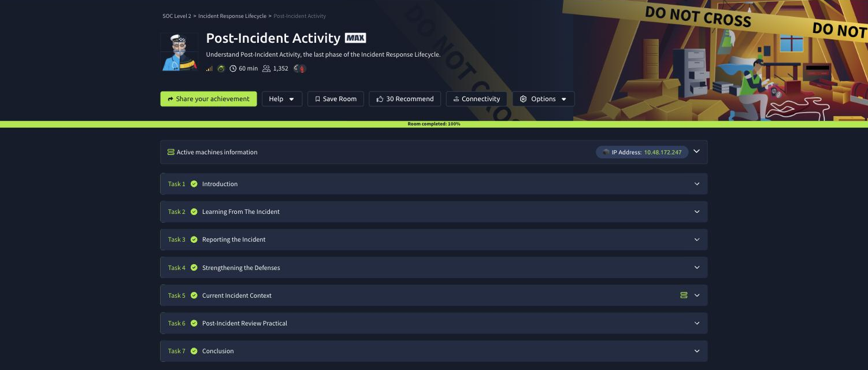Expand Task 4 Strengthening the Defenses chevron
The width and height of the screenshot is (868, 370).
696,268
